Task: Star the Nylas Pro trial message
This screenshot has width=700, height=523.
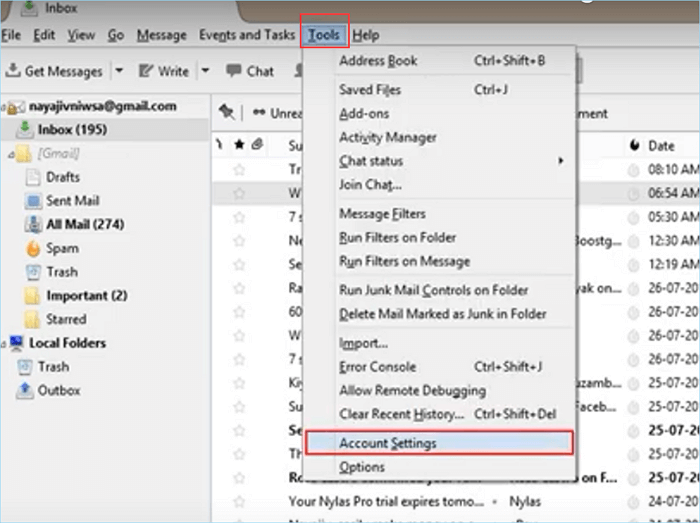Action: coord(239,502)
